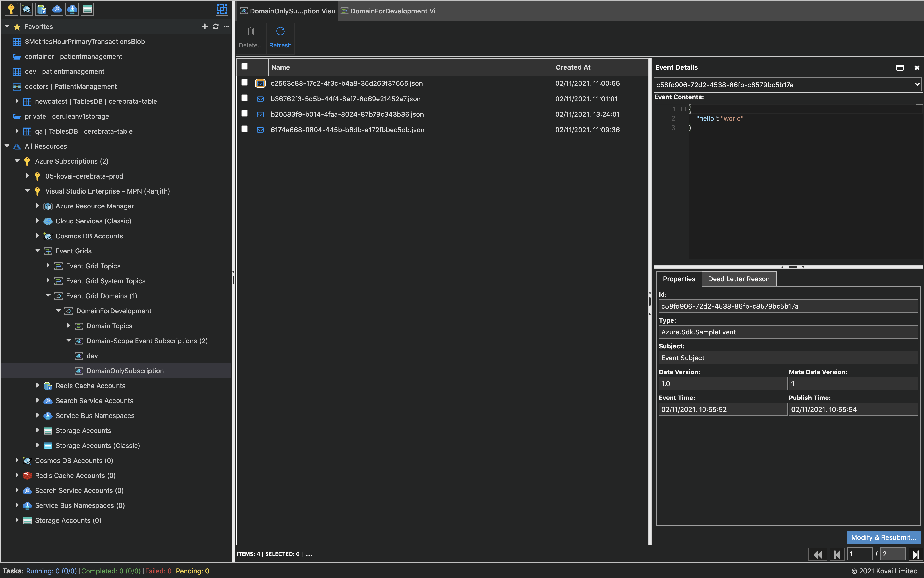Toggle the select-all checkbox in header
924x578 pixels.
click(x=245, y=67)
